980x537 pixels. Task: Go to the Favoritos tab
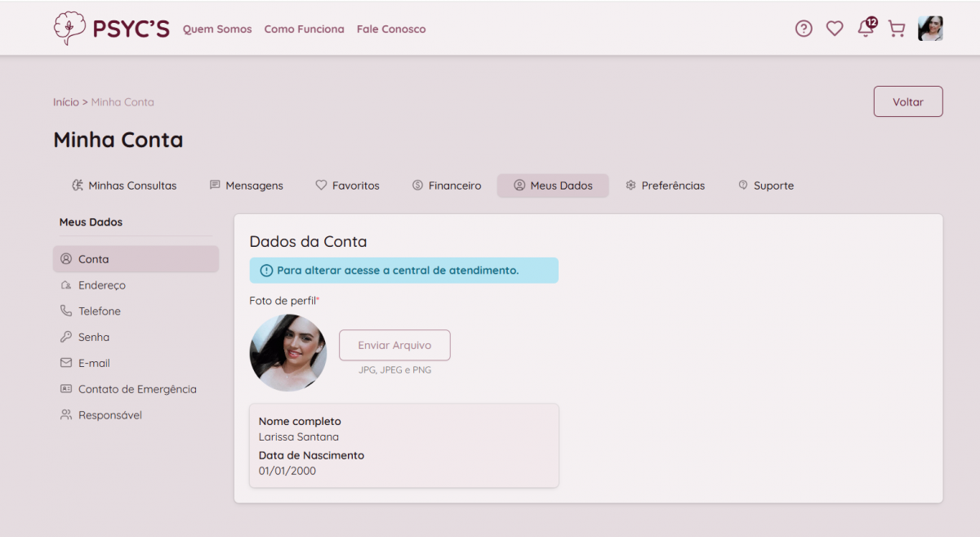[348, 186]
